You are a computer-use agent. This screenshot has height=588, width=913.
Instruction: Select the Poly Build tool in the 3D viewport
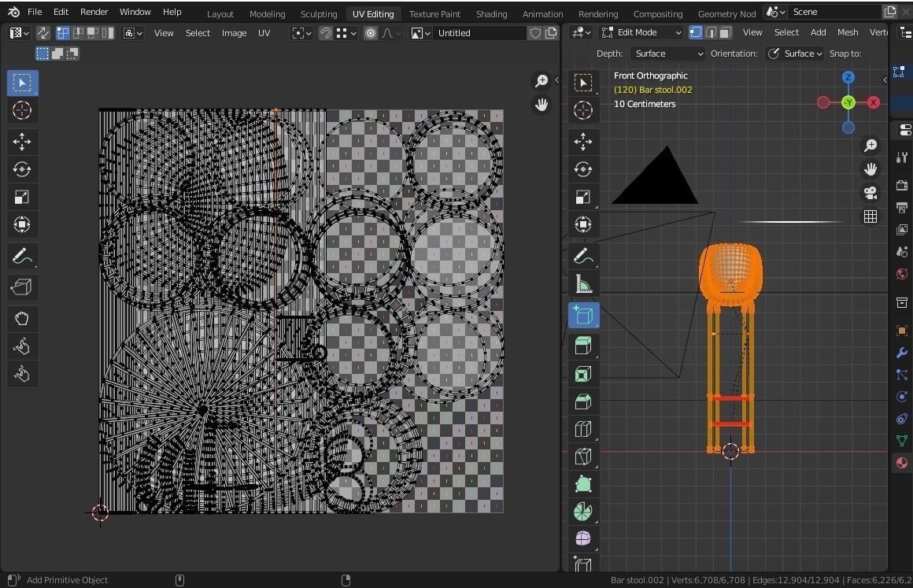(x=583, y=484)
